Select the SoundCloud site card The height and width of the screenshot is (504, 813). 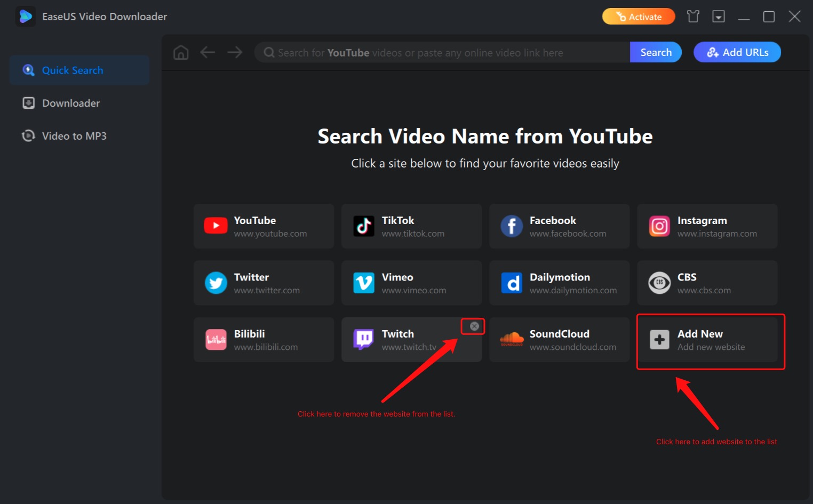click(x=559, y=340)
